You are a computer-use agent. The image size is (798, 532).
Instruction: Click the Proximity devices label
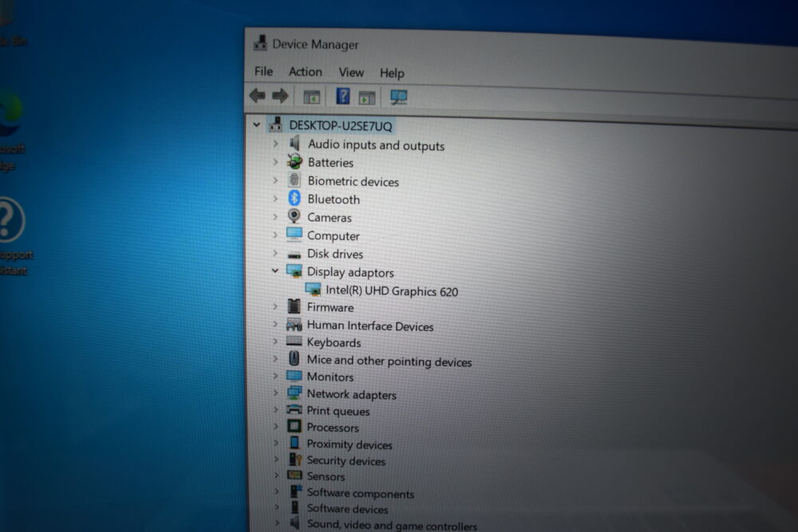point(350,444)
